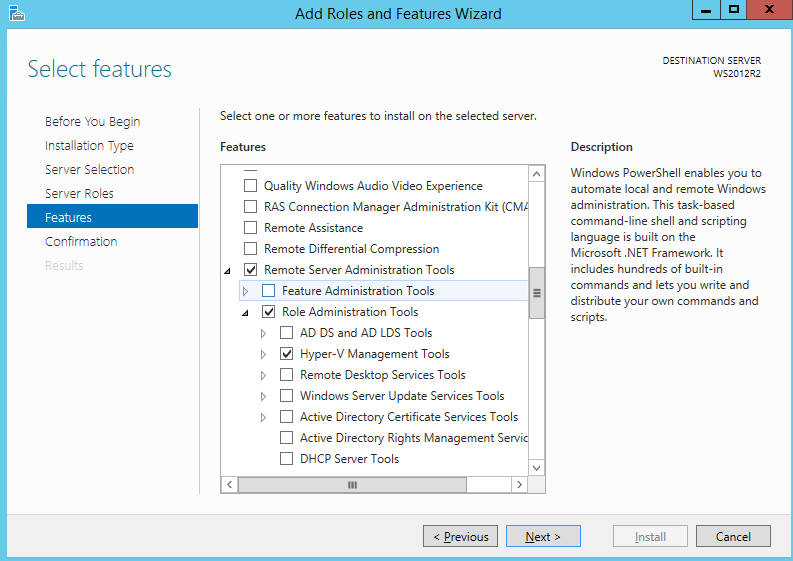
Task: Tick Active Directory Rights Management Services checkbox
Action: point(286,438)
